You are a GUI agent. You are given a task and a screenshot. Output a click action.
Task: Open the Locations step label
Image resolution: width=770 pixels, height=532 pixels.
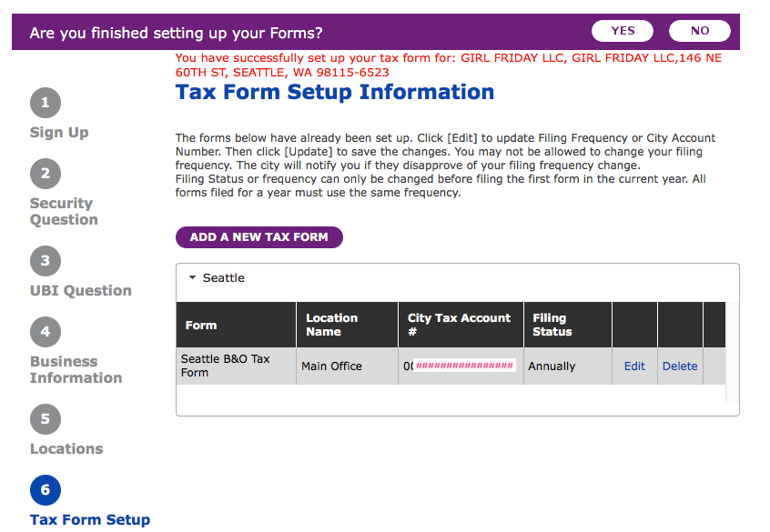pyautogui.click(x=66, y=448)
